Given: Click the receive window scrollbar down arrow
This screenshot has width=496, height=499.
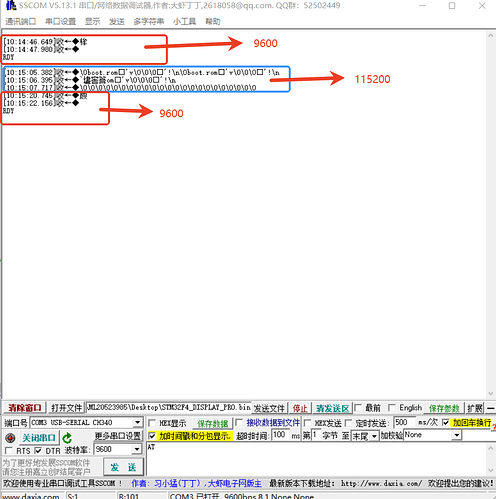Looking at the screenshot, I should [490, 393].
